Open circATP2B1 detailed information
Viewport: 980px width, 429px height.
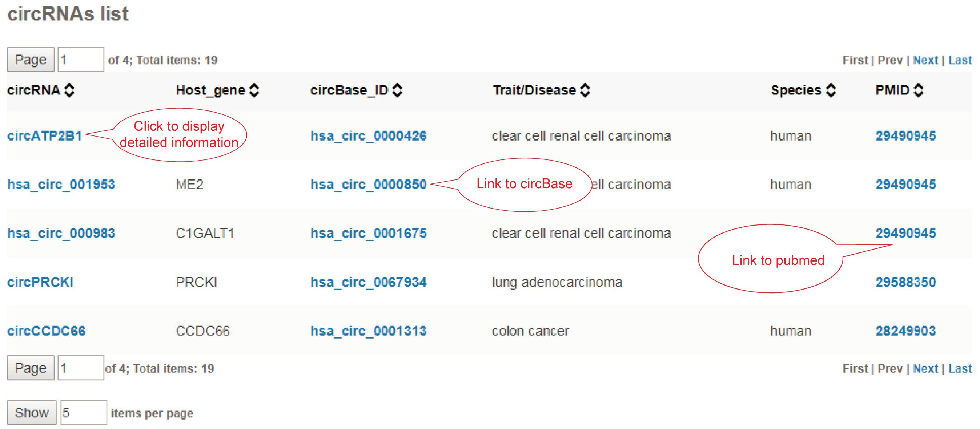click(44, 136)
